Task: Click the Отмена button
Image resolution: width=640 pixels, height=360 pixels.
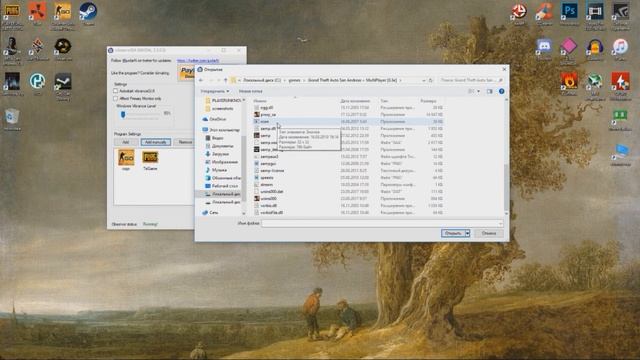Action: (x=489, y=233)
